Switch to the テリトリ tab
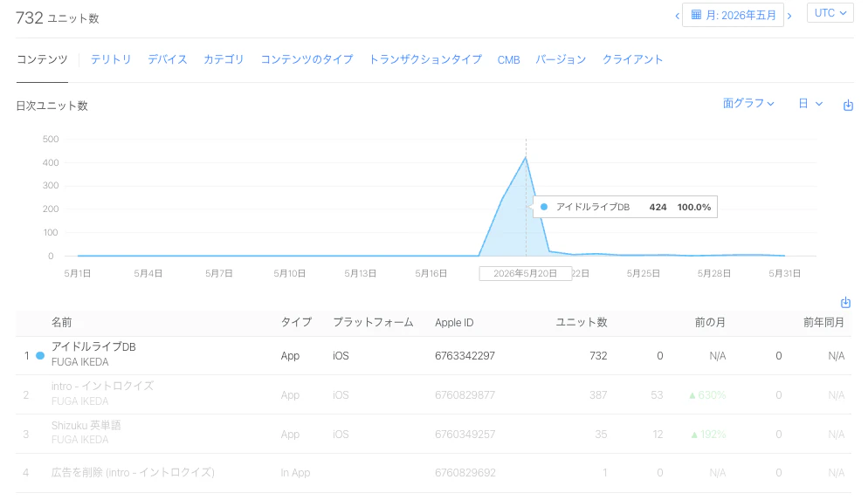Image resolution: width=868 pixels, height=500 pixels. point(111,59)
